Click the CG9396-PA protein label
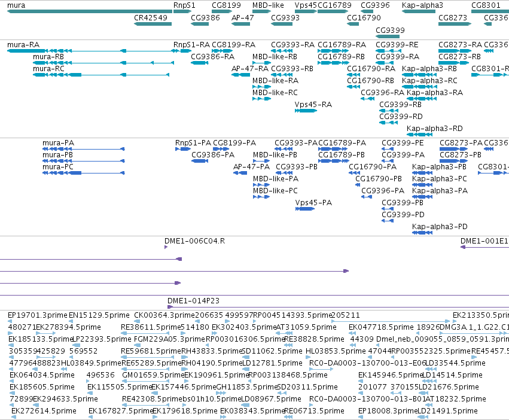This screenshot has height=420, width=509. click(x=383, y=191)
